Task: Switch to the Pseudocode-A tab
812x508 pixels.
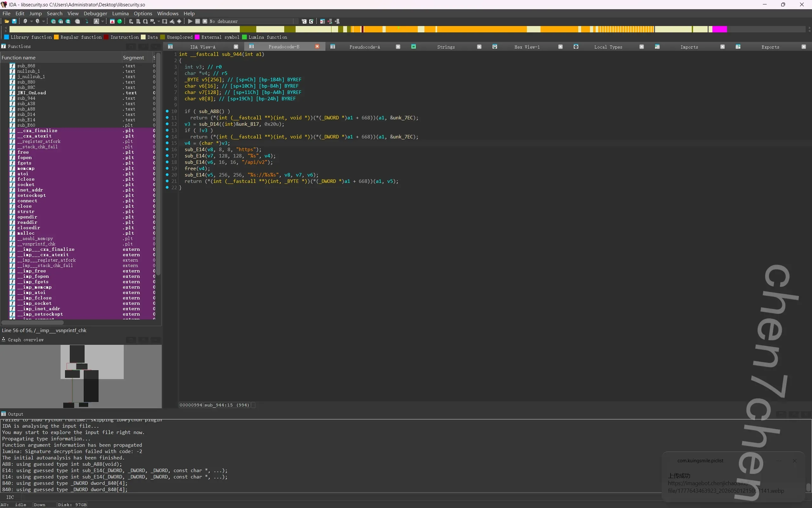Action: point(365,47)
